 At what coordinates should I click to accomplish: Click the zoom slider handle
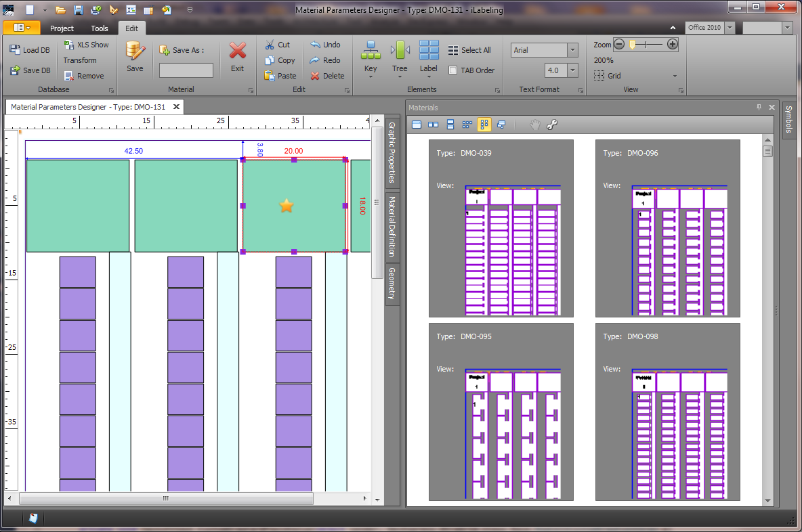click(x=632, y=45)
